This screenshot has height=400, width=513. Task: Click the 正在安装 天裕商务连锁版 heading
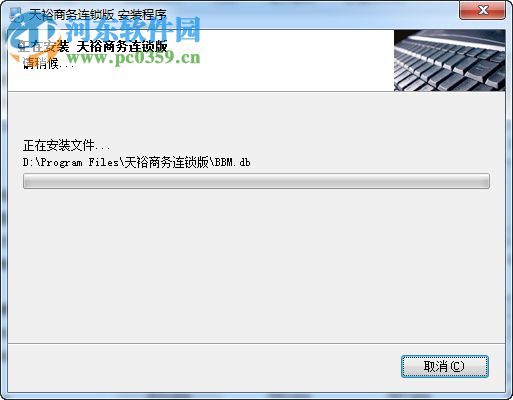tap(92, 46)
